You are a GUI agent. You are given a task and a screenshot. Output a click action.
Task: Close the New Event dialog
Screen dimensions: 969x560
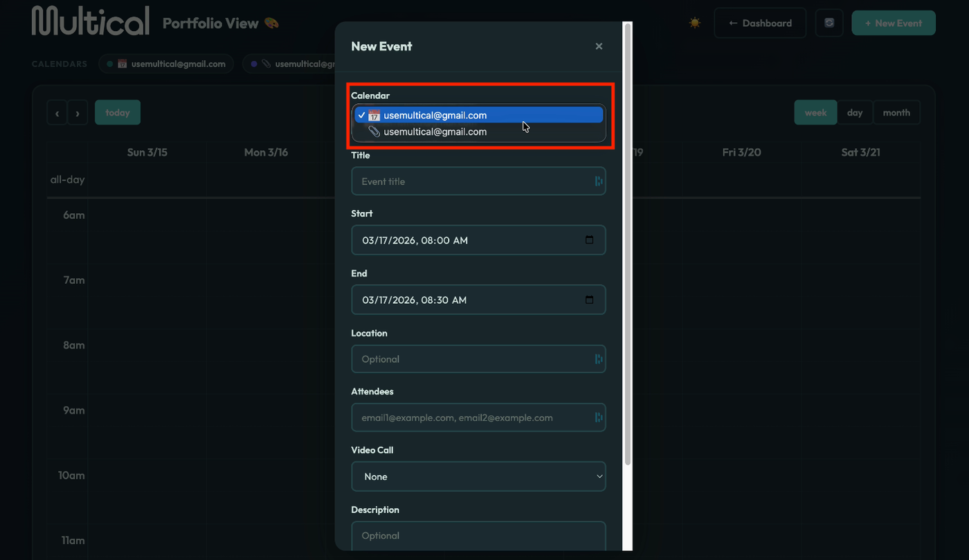point(599,46)
